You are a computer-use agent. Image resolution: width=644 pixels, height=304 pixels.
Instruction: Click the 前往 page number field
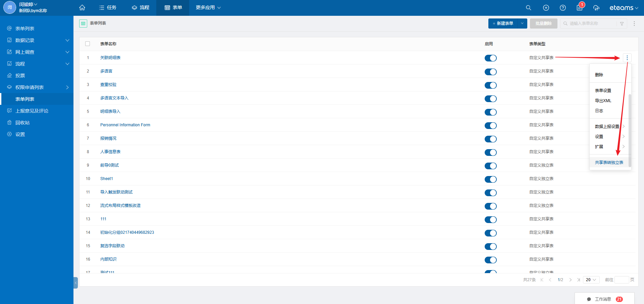click(622, 280)
